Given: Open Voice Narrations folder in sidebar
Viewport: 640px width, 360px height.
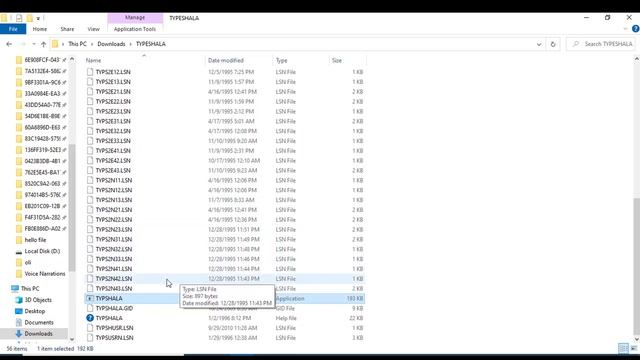Looking at the screenshot, I should (x=44, y=273).
